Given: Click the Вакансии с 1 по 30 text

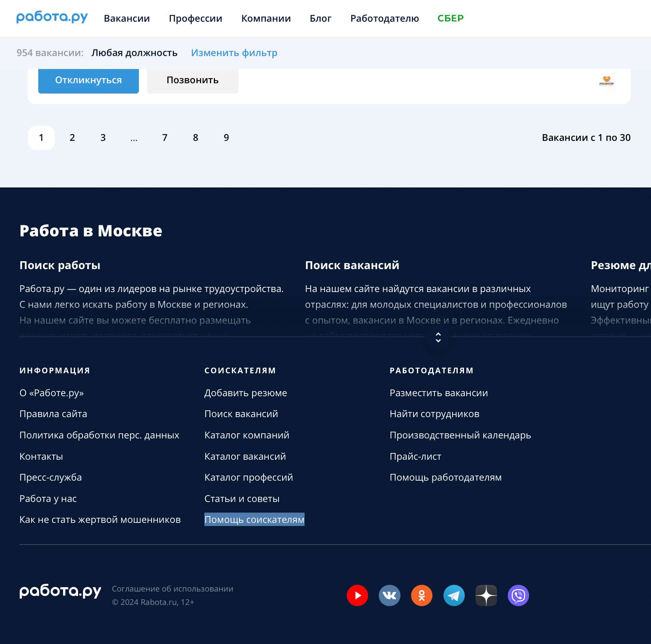Looking at the screenshot, I should [x=586, y=138].
